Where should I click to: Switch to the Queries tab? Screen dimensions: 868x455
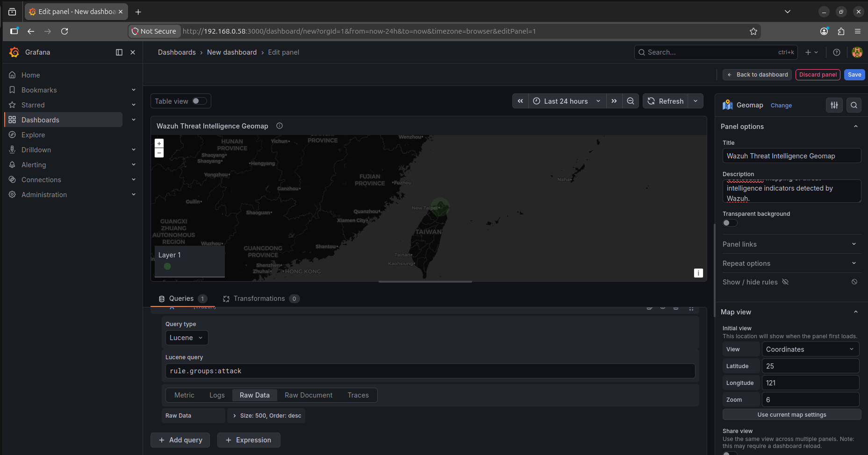click(x=183, y=299)
